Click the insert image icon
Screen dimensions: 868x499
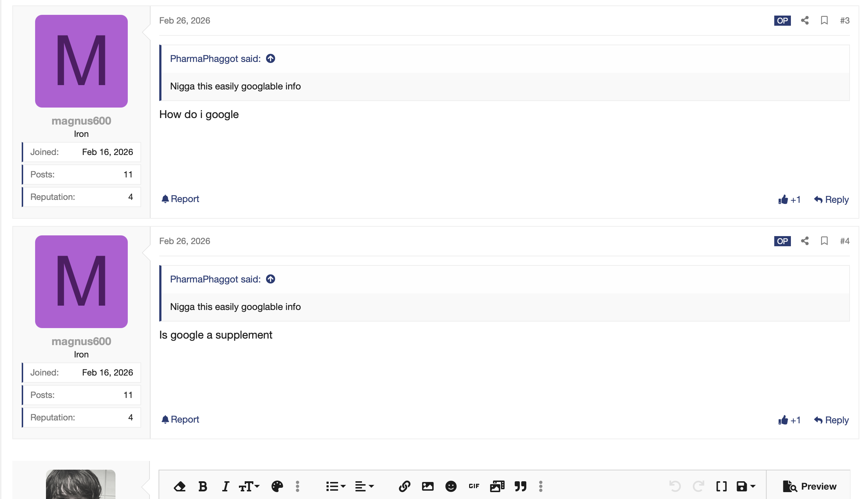point(427,486)
